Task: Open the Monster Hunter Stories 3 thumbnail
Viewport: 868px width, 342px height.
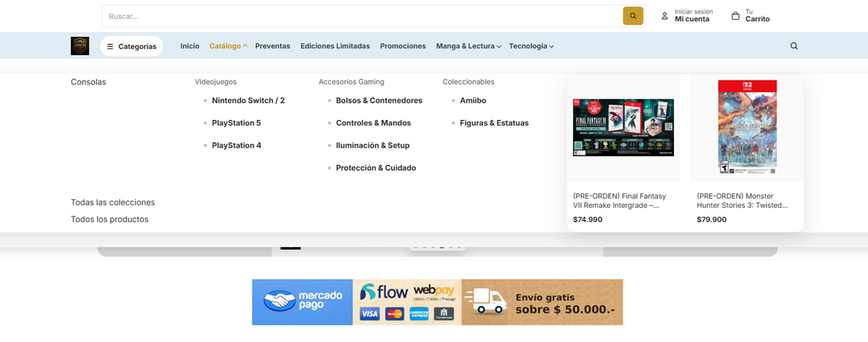Action: tap(747, 128)
